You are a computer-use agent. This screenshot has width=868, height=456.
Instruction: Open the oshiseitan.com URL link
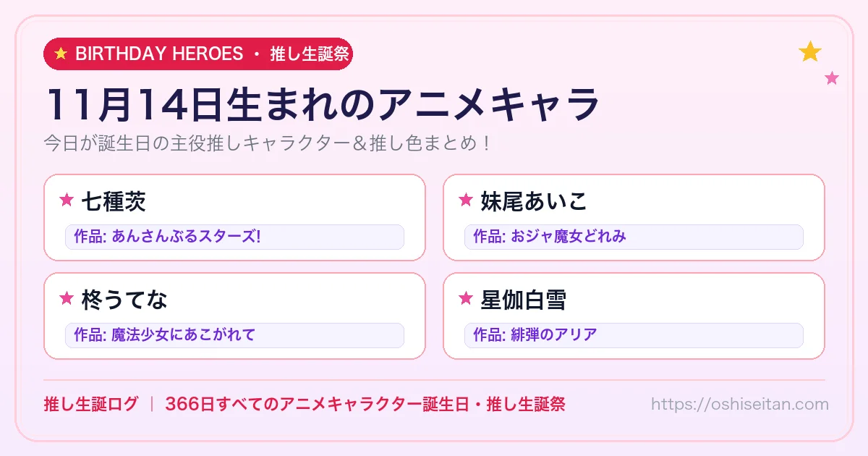pos(739,404)
